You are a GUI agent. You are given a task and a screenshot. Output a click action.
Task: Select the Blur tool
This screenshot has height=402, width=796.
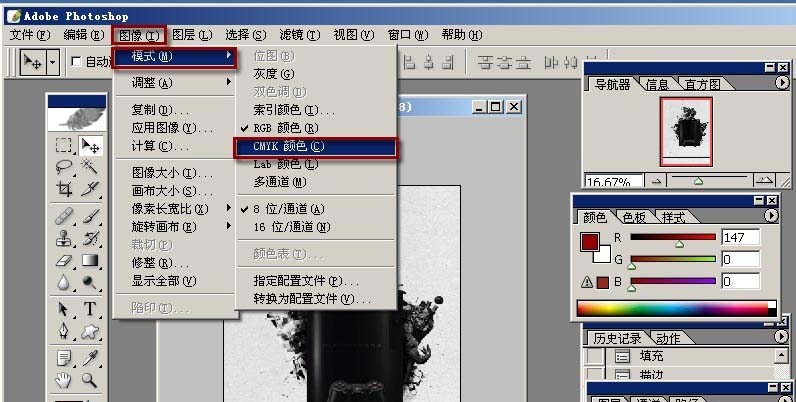point(64,282)
